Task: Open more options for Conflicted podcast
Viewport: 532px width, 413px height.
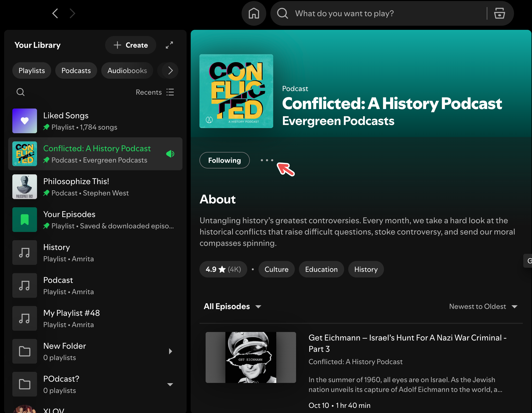Action: pos(267,160)
